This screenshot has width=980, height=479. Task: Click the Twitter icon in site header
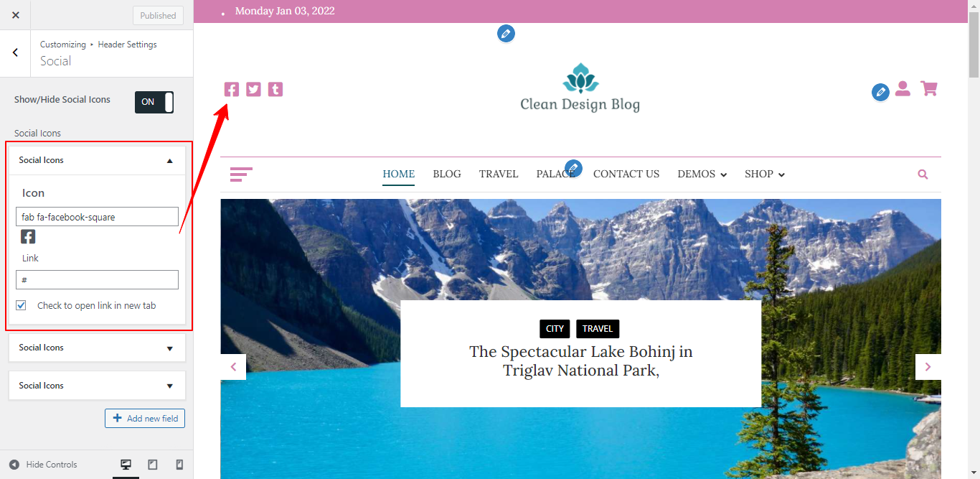click(x=253, y=89)
